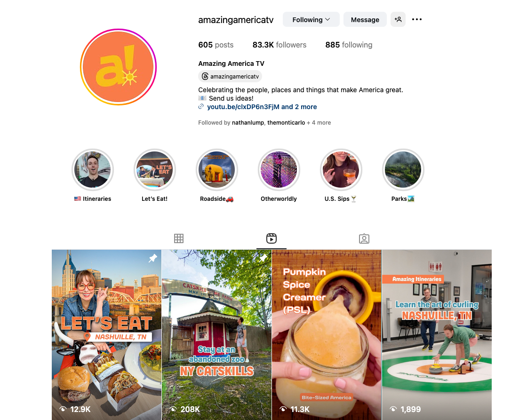View the 885 following list
Image resolution: width=527 pixels, height=420 pixels.
[x=349, y=45]
